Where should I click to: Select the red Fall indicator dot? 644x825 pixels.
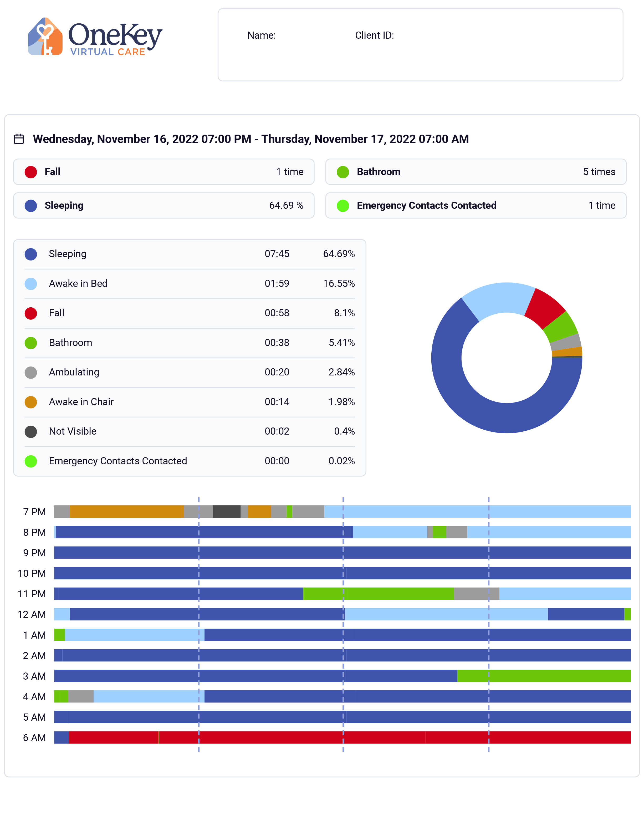tap(31, 171)
